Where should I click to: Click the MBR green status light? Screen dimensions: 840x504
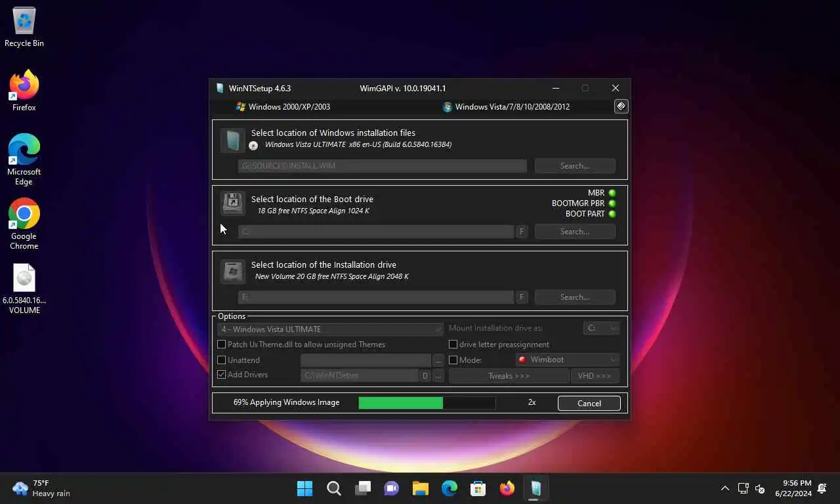(612, 193)
